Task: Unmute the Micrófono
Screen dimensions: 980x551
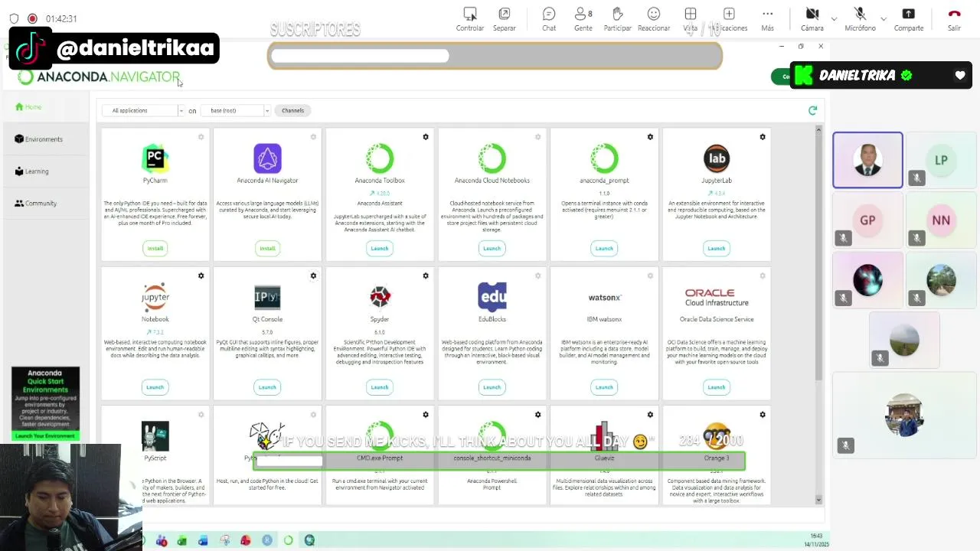Action: pyautogui.click(x=860, y=19)
